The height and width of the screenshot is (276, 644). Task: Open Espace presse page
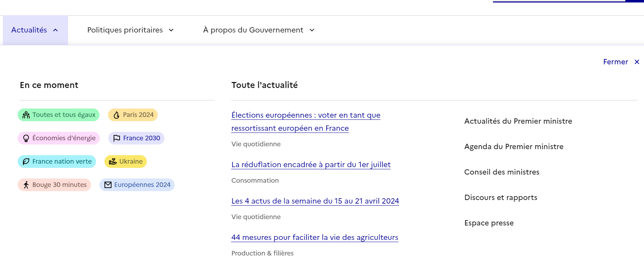[489, 223]
